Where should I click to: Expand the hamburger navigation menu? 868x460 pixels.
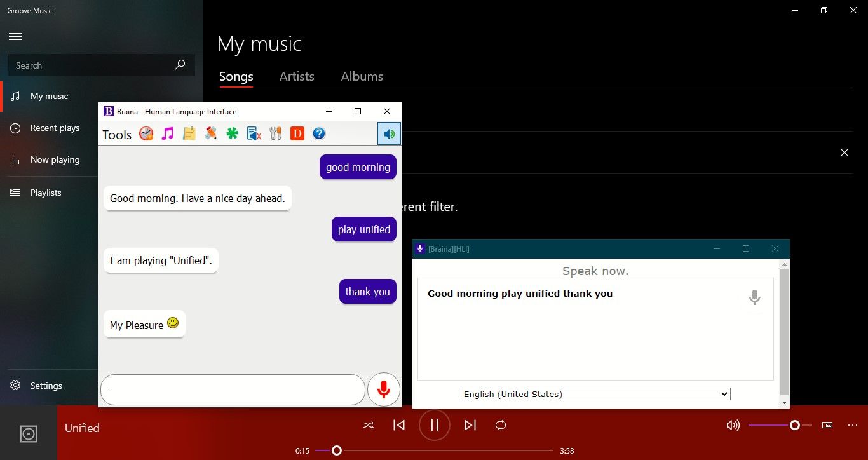click(15, 37)
